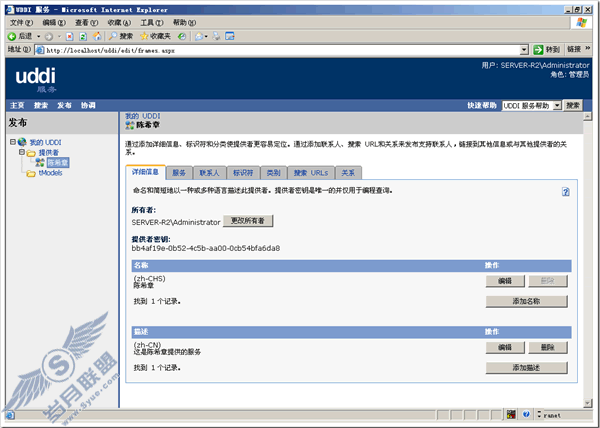Click provider icon next to 陈希章 in tree
The image size is (600, 428).
(x=40, y=163)
